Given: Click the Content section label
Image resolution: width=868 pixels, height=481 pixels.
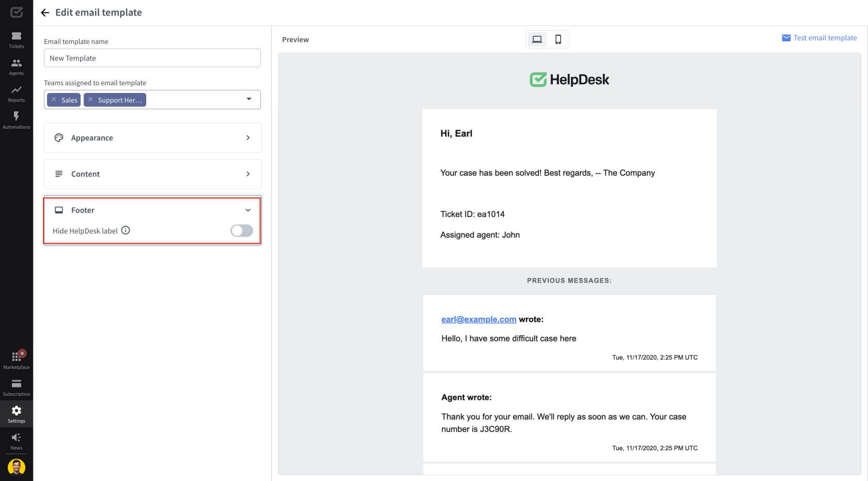Looking at the screenshot, I should tap(85, 174).
